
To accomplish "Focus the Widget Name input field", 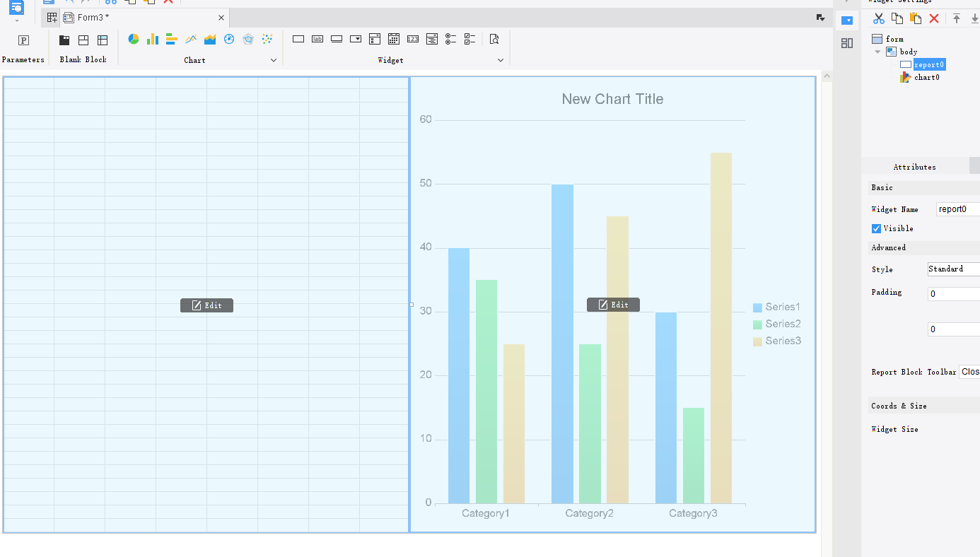I will coord(958,209).
